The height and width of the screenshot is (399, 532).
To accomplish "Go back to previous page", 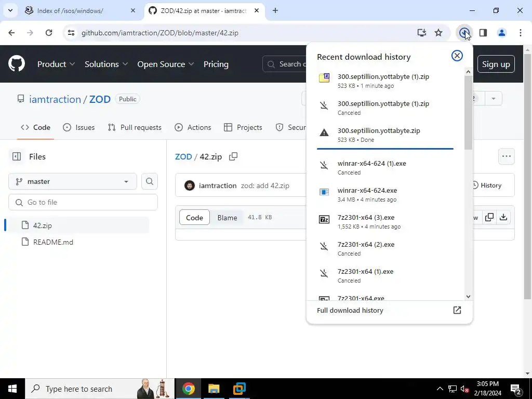I will (11, 33).
